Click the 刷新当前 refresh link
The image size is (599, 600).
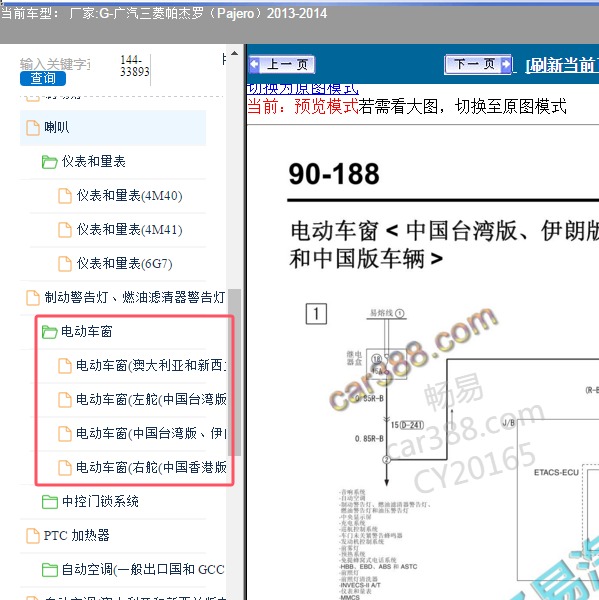562,65
